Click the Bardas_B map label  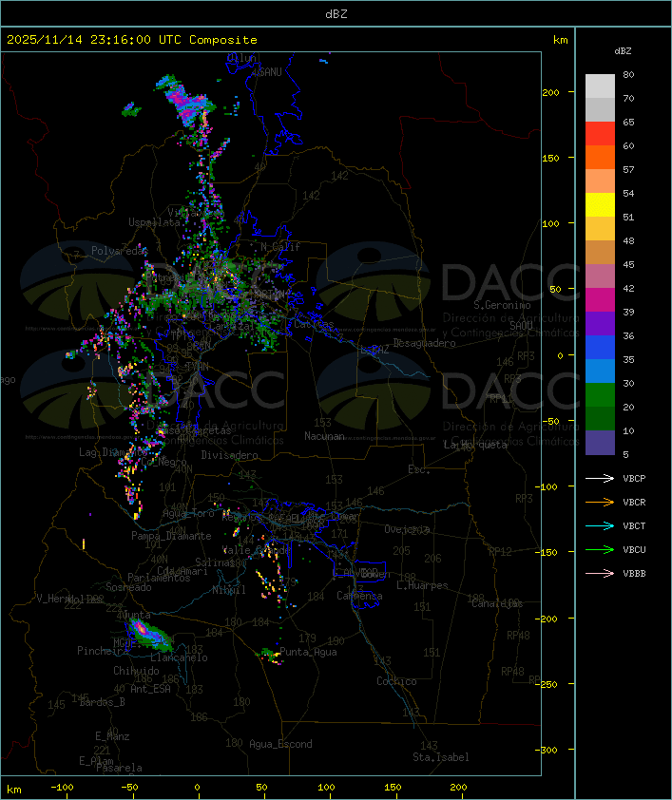tap(102, 702)
